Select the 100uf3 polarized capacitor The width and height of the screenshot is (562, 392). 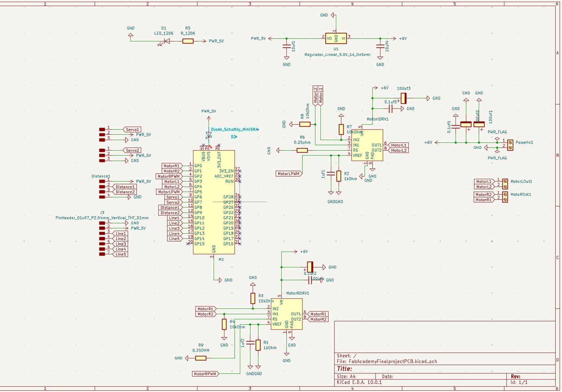(x=404, y=98)
